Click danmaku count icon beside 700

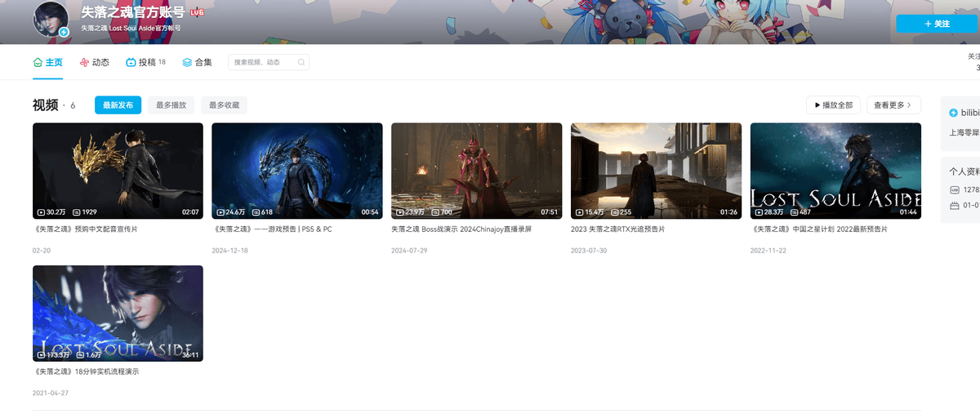coord(435,212)
